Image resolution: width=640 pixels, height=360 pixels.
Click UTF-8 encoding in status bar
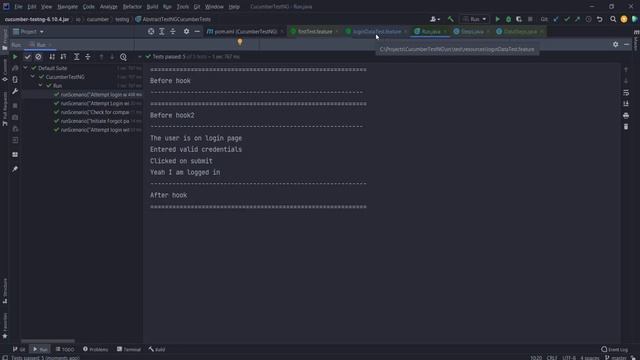[x=569, y=358]
